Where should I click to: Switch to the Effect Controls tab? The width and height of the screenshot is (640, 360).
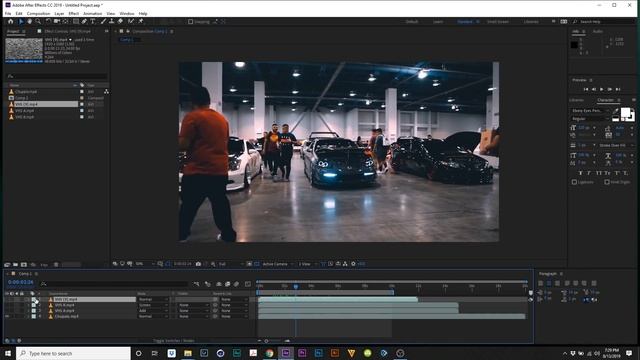[67, 31]
